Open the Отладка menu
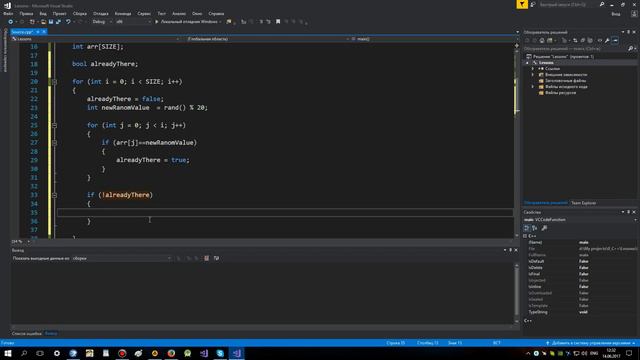Image resolution: width=640 pixels, height=360 pixels. pos(100,13)
